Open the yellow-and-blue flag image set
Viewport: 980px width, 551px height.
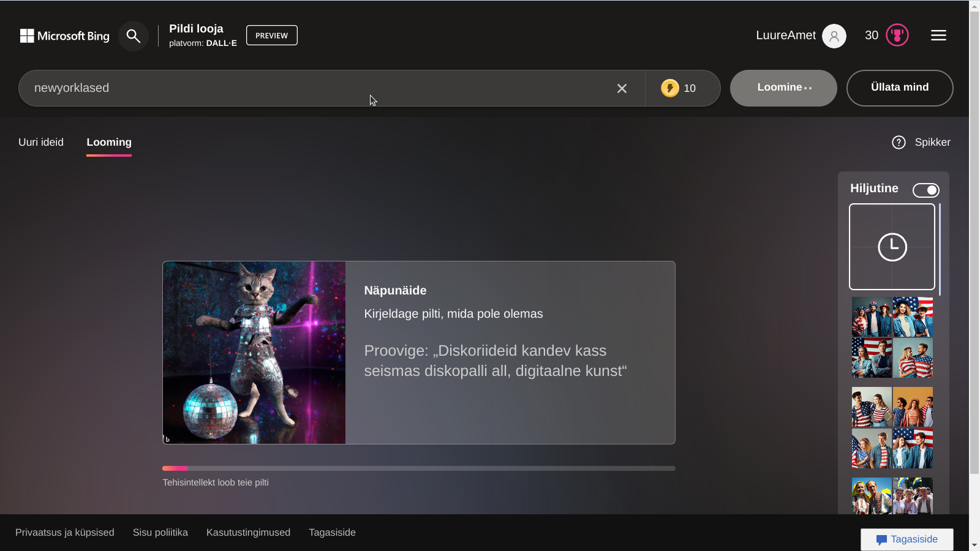[x=892, y=495]
